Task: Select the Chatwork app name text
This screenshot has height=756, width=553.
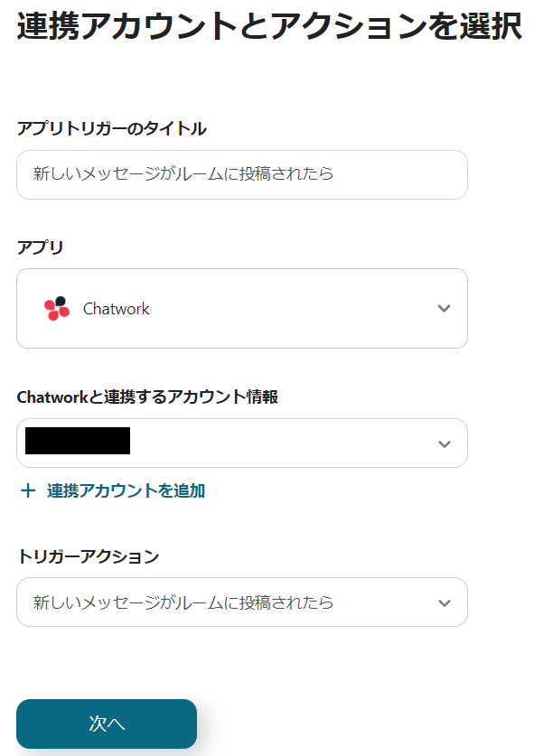Action: tap(117, 308)
